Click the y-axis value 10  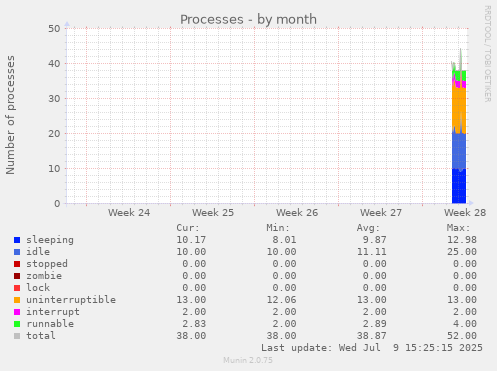coord(54,169)
